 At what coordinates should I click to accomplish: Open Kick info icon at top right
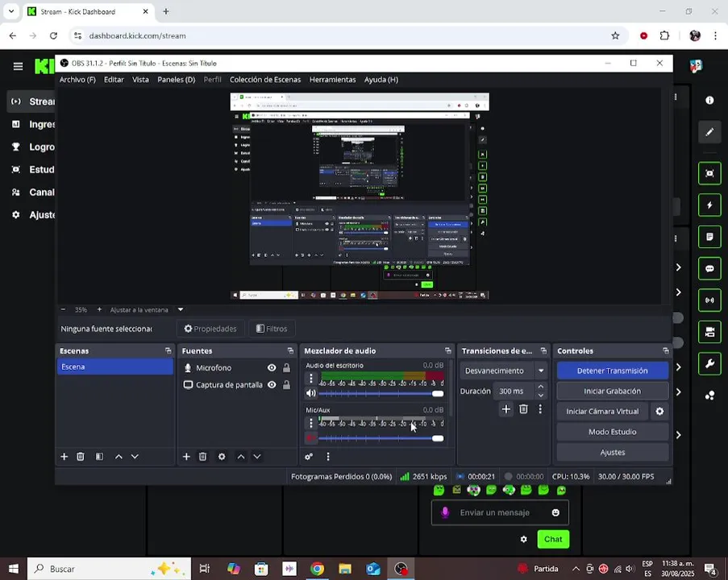click(x=709, y=100)
